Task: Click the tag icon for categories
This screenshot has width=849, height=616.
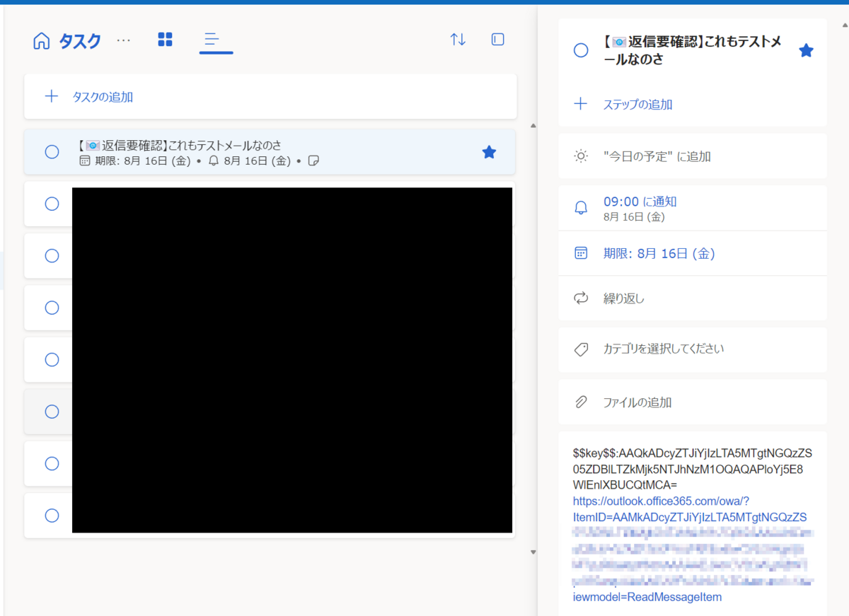Action: pos(581,349)
